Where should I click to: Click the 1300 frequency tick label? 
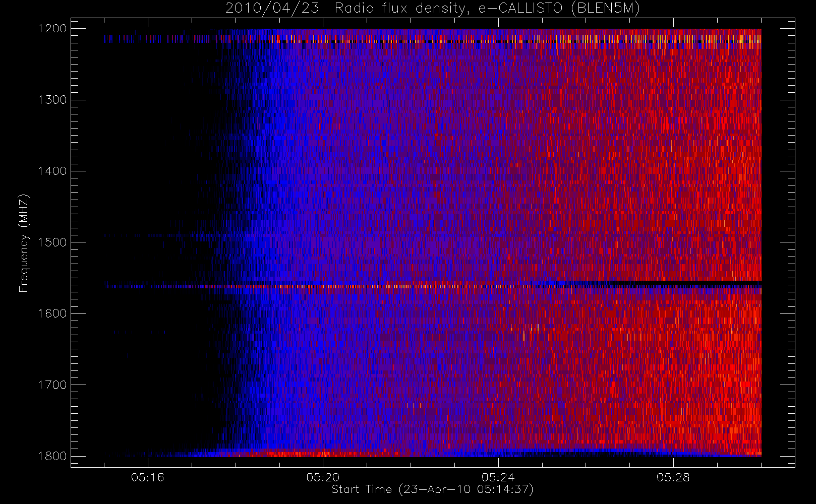[53, 100]
